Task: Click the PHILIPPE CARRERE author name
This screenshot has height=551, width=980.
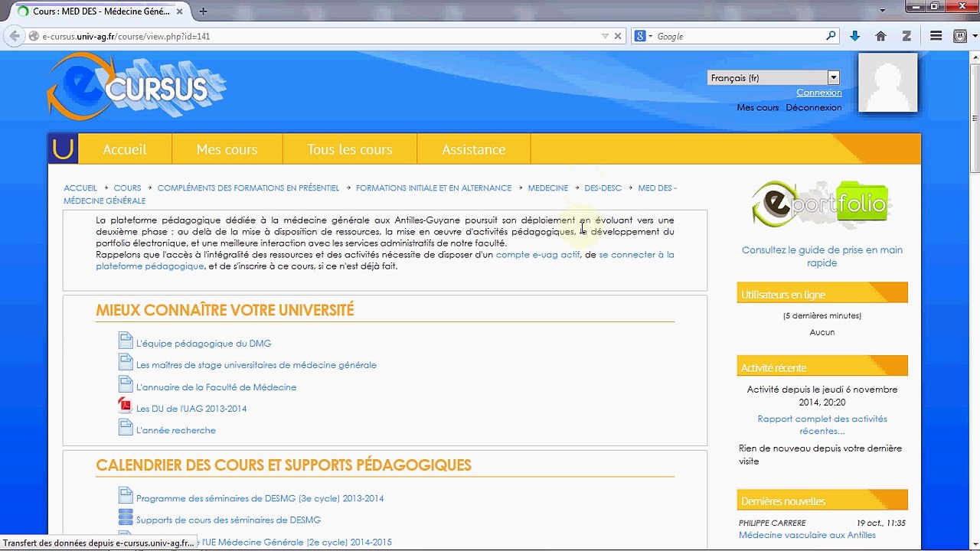Action: (x=773, y=523)
